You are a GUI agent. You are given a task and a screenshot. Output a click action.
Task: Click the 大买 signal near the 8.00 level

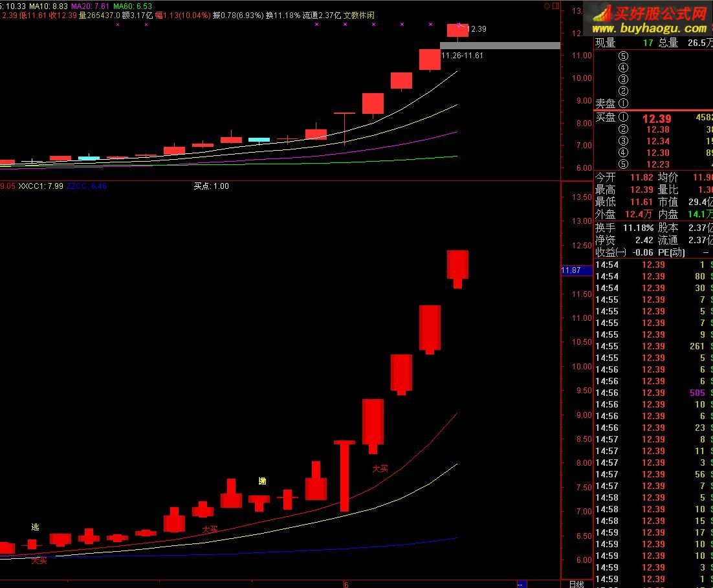pyautogui.click(x=380, y=468)
